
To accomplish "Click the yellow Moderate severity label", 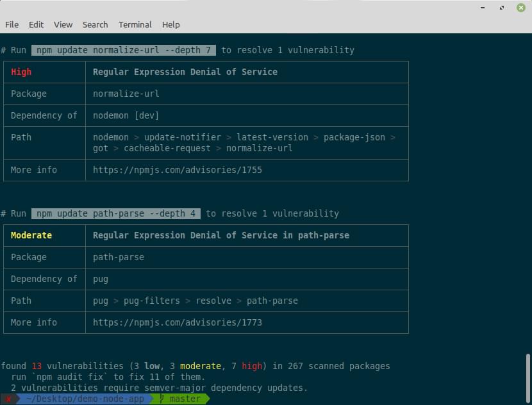I will [x=31, y=235].
